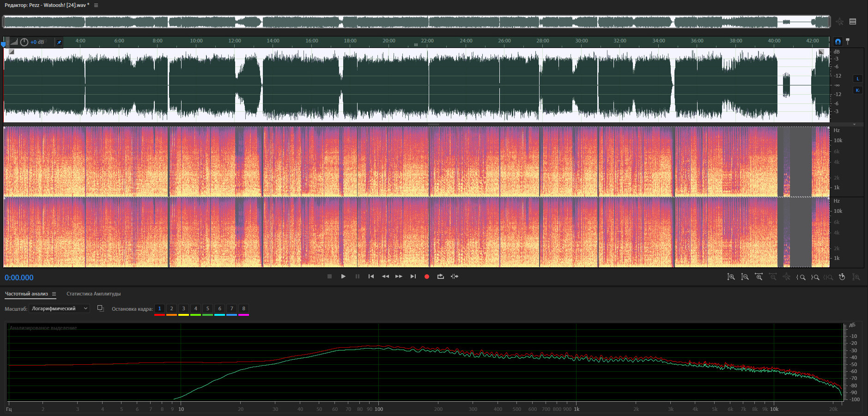Switch to Статистика Амплитуды tab
The height and width of the screenshot is (416, 868).
[93, 294]
